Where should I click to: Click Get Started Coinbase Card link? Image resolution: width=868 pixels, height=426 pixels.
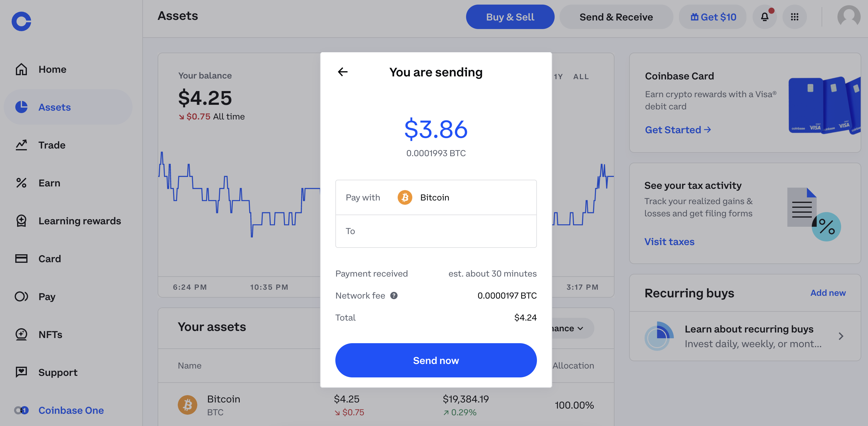[x=677, y=129]
